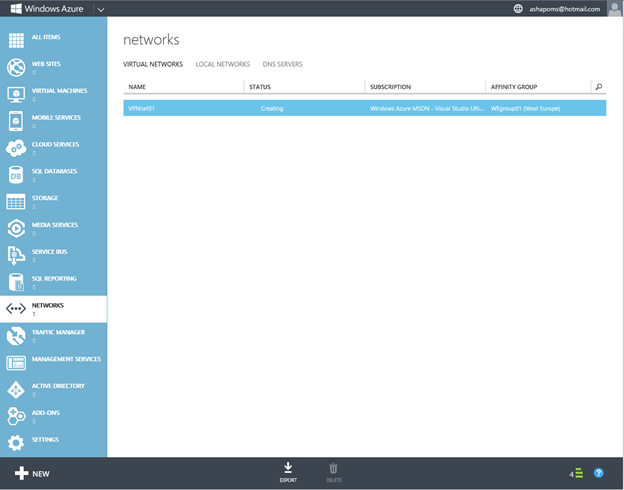The height and width of the screenshot is (490, 624).
Task: Open the All Items grid icon
Action: click(16, 40)
